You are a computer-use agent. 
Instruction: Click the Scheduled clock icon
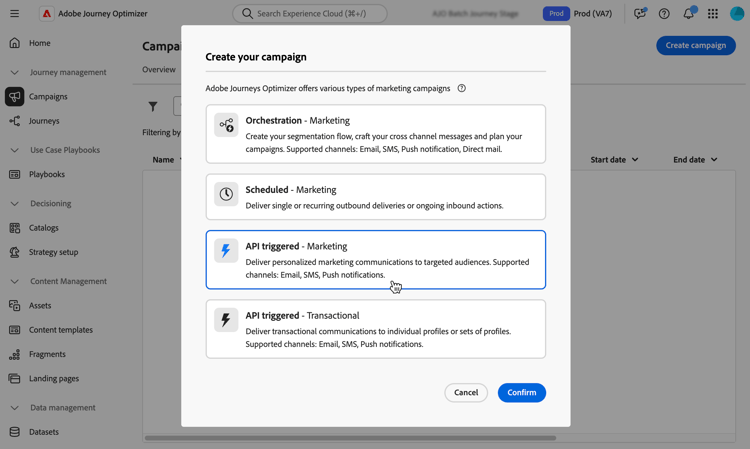(226, 194)
